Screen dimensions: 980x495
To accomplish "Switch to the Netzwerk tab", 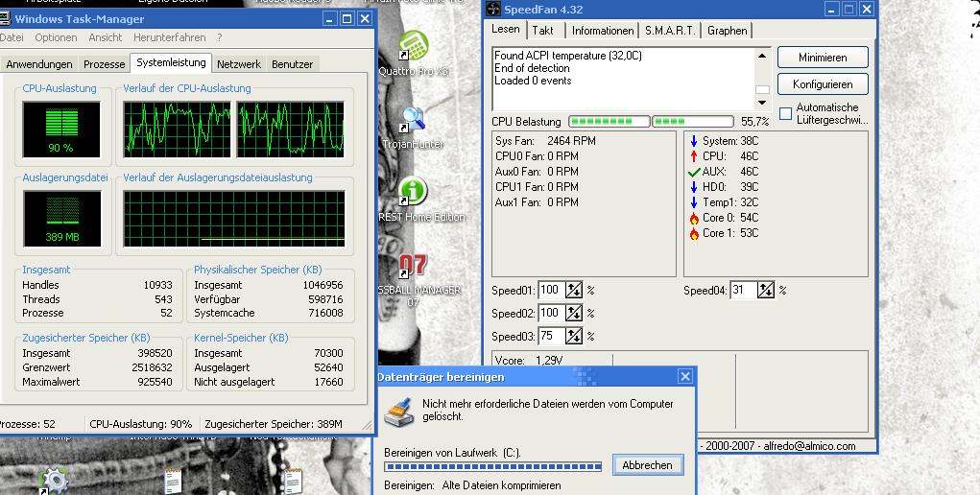I will pos(239,64).
